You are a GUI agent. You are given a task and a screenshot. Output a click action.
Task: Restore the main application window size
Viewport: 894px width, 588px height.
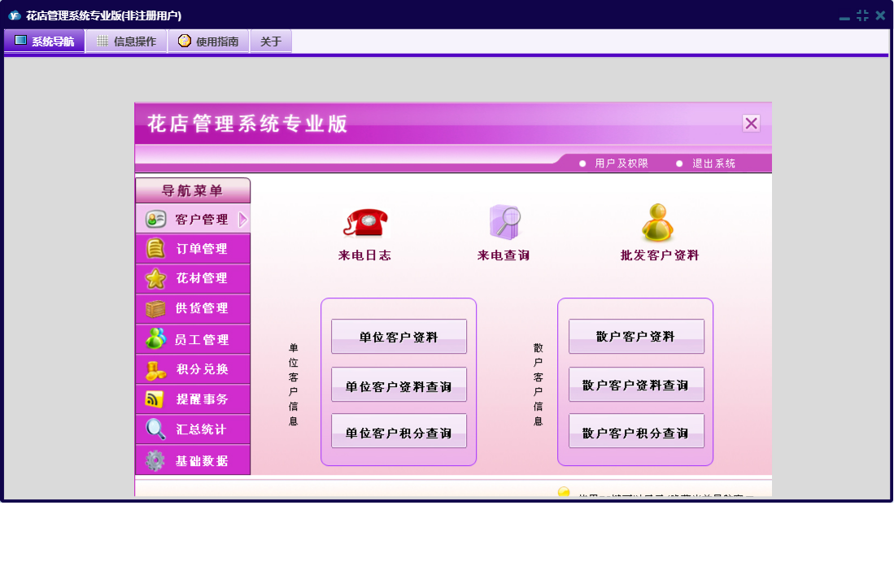click(x=862, y=16)
